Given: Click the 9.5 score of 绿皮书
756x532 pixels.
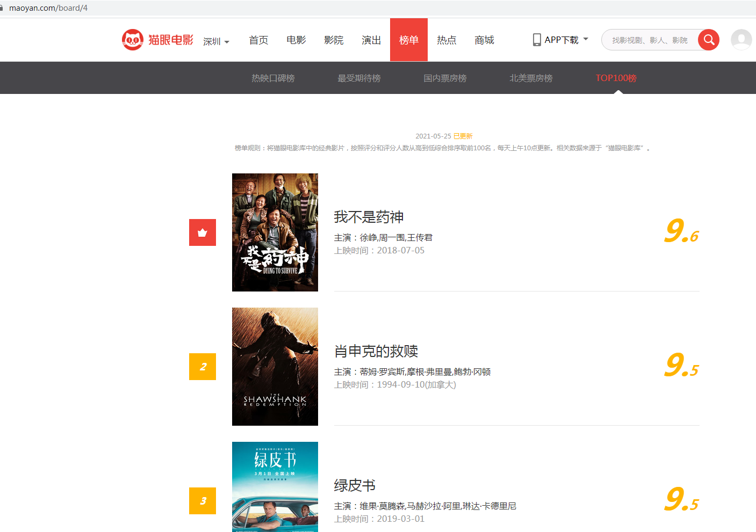Looking at the screenshot, I should [681, 500].
